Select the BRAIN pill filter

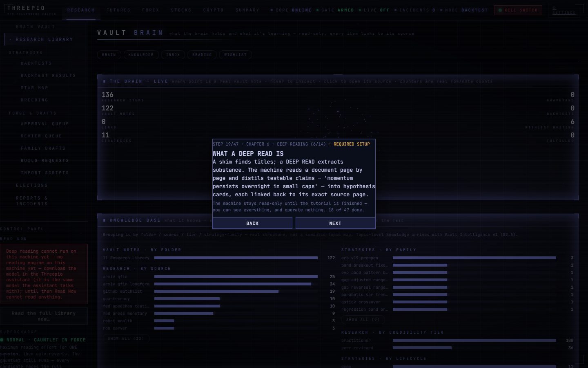[109, 55]
